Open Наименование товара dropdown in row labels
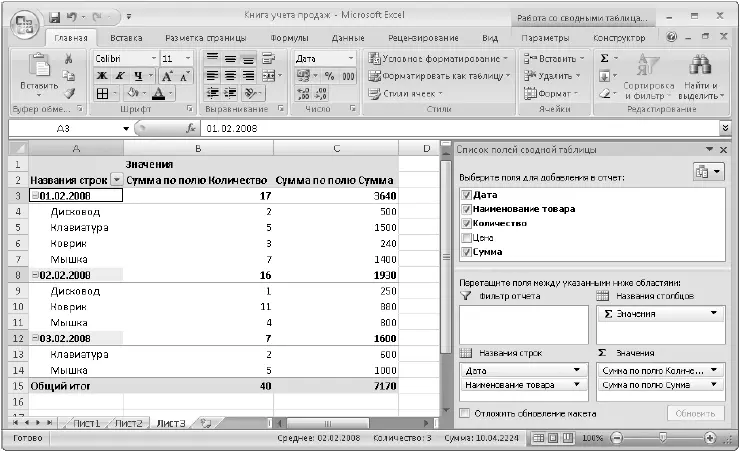This screenshot has width=740, height=451. click(577, 385)
